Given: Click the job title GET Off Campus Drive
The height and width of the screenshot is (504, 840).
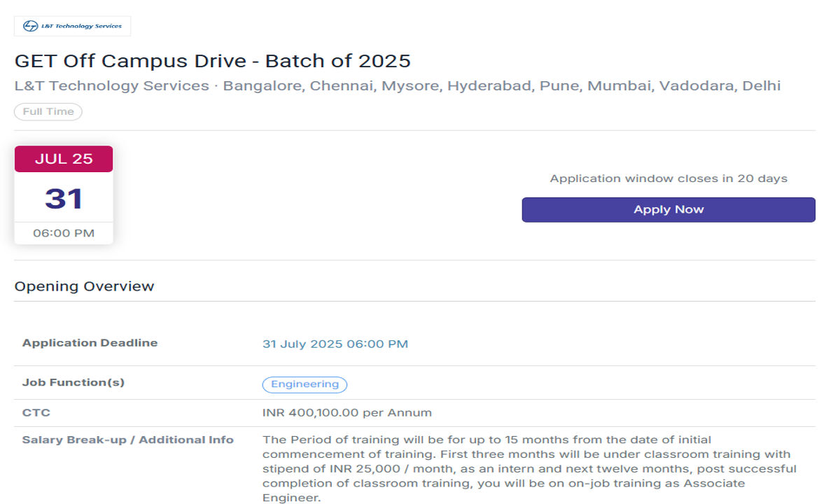Looking at the screenshot, I should coord(213,61).
